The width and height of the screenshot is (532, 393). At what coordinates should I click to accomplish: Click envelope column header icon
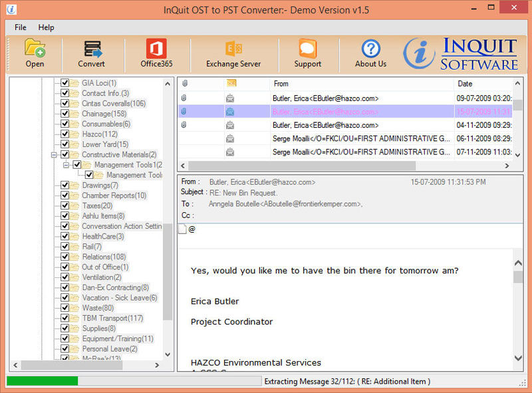pos(231,83)
